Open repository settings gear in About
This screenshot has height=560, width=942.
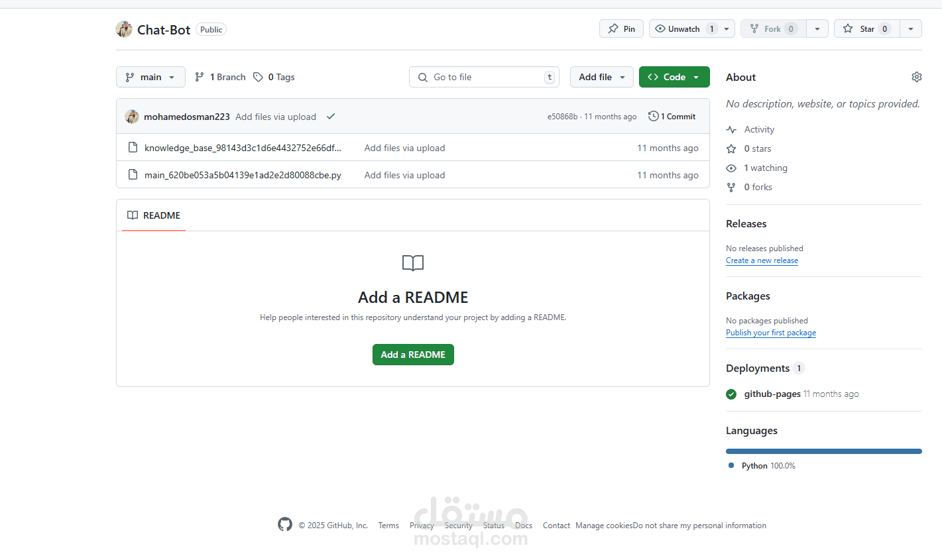(x=917, y=77)
